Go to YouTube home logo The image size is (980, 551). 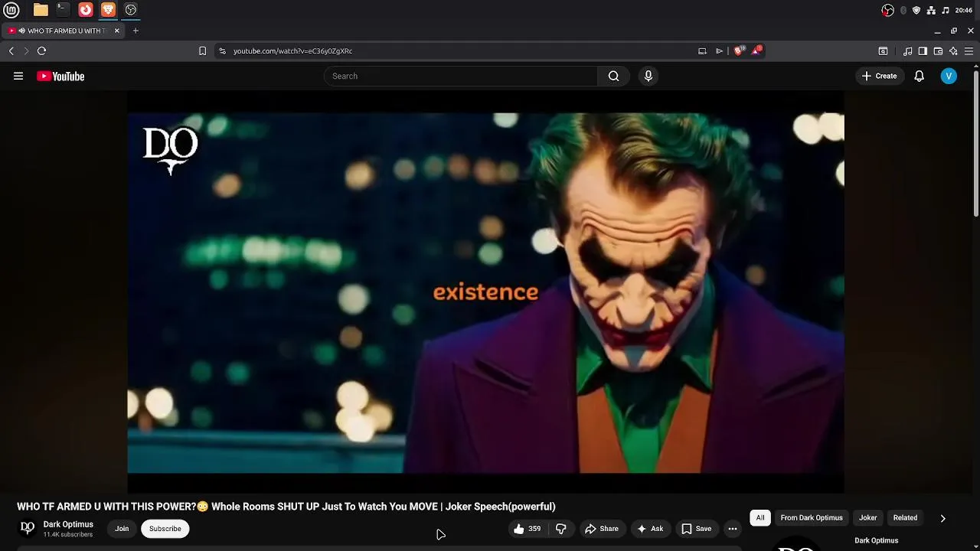(60, 76)
